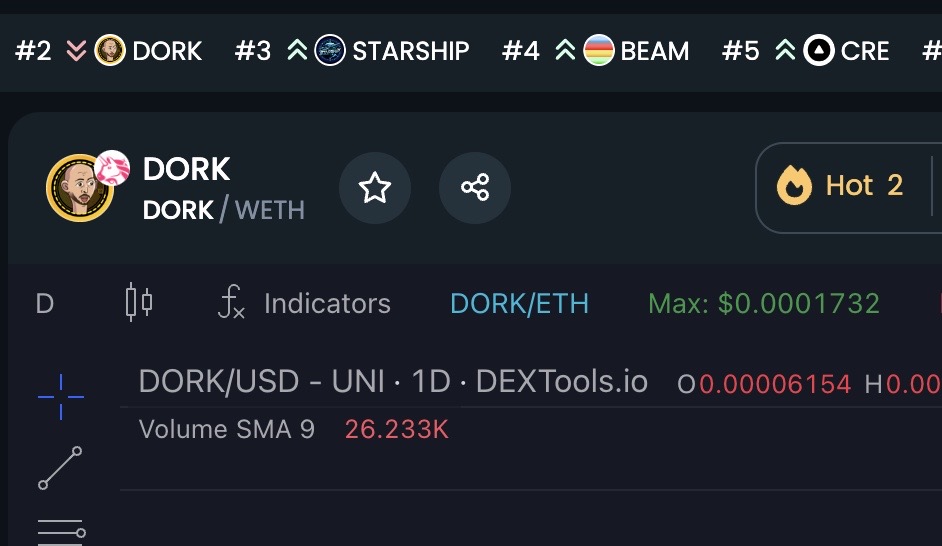Click the green up arrows next to #3

point(297,50)
